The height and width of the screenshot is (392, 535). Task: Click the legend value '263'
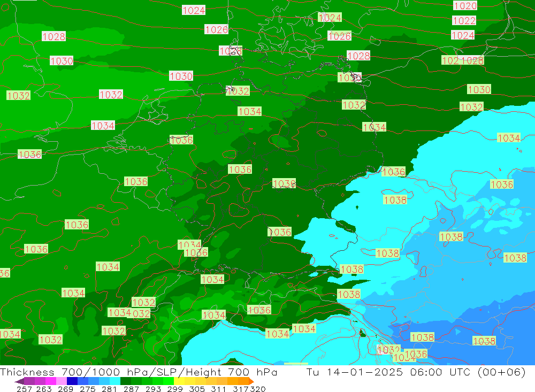(44, 389)
